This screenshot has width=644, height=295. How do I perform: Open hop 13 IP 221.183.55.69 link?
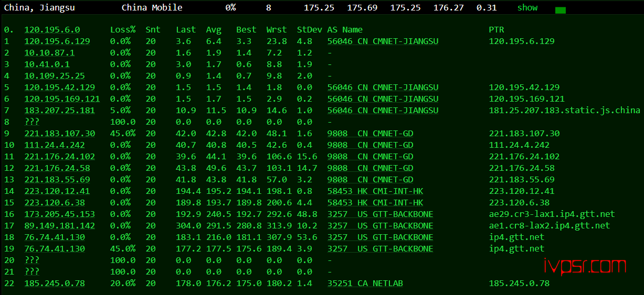coord(57,180)
